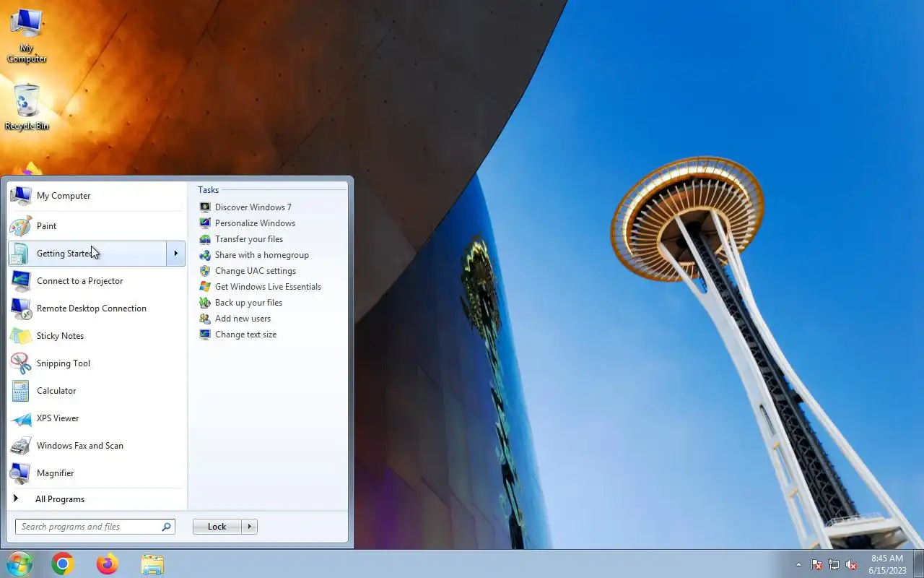
Task: Select Magnifier menu entry label
Action: [x=56, y=473]
